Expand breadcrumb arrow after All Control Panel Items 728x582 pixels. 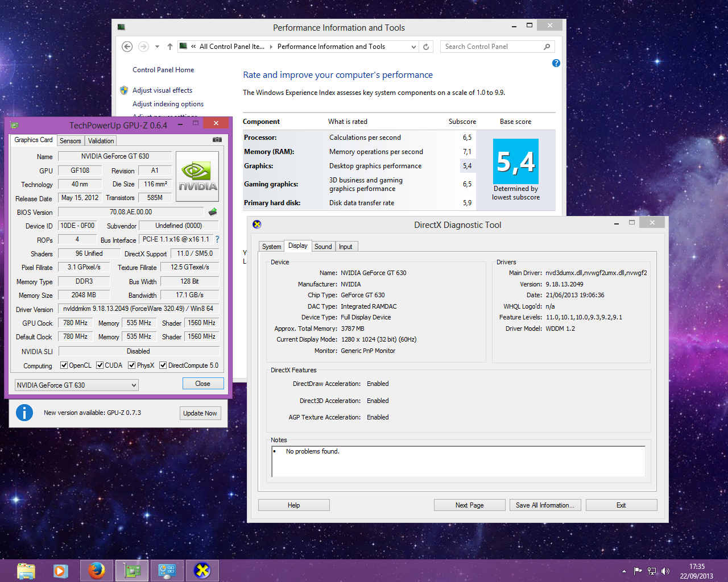tap(271, 47)
